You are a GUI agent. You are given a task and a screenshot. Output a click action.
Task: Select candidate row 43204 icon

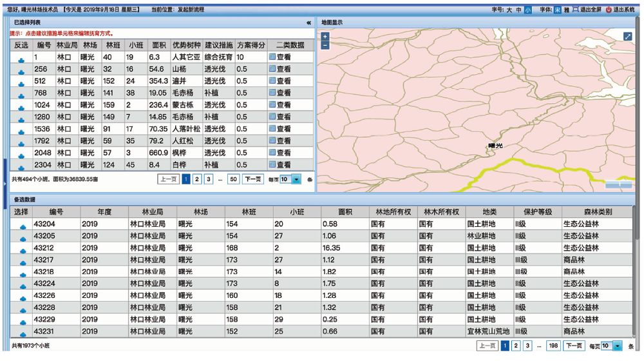click(22, 225)
